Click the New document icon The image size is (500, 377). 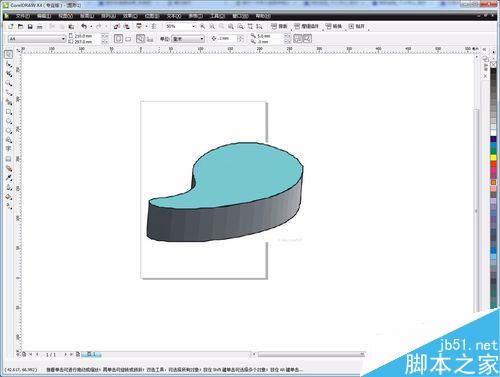[x=11, y=26]
